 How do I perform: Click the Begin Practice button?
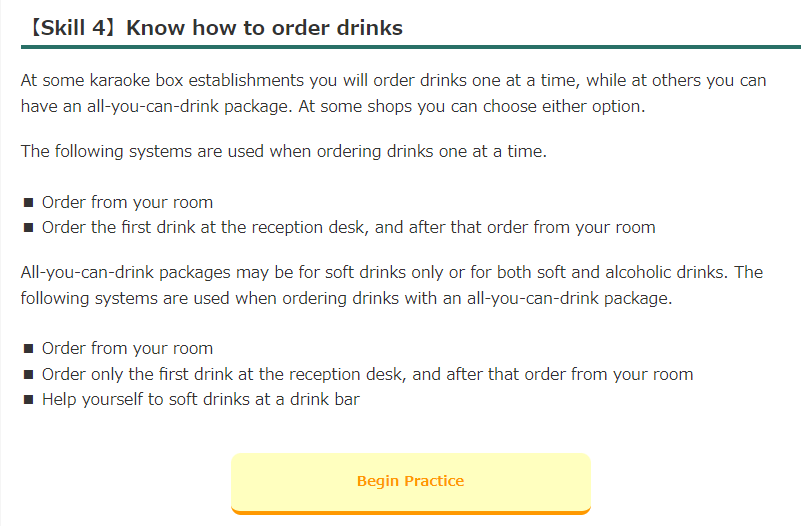click(411, 483)
